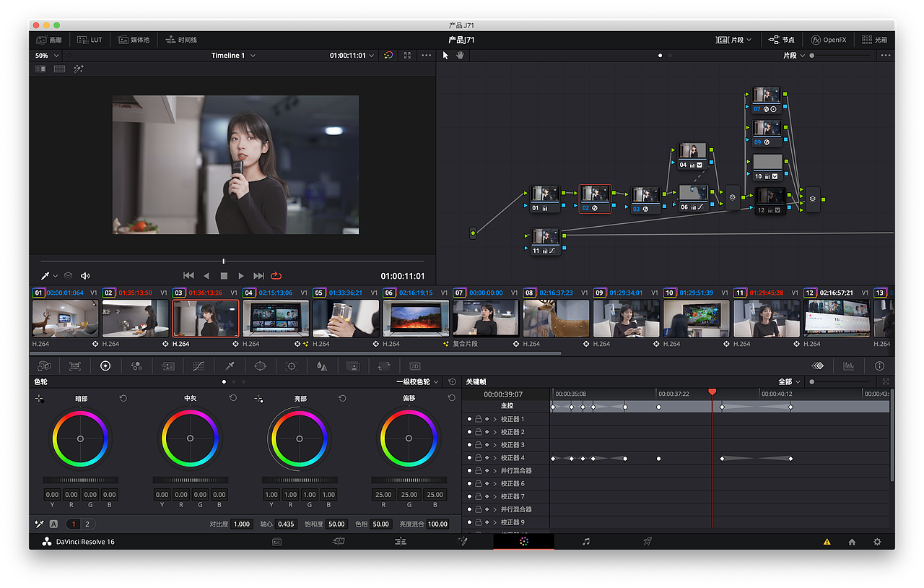Expand the 校正器 4 keyframe track
The height and width of the screenshot is (588, 924).
tap(494, 458)
